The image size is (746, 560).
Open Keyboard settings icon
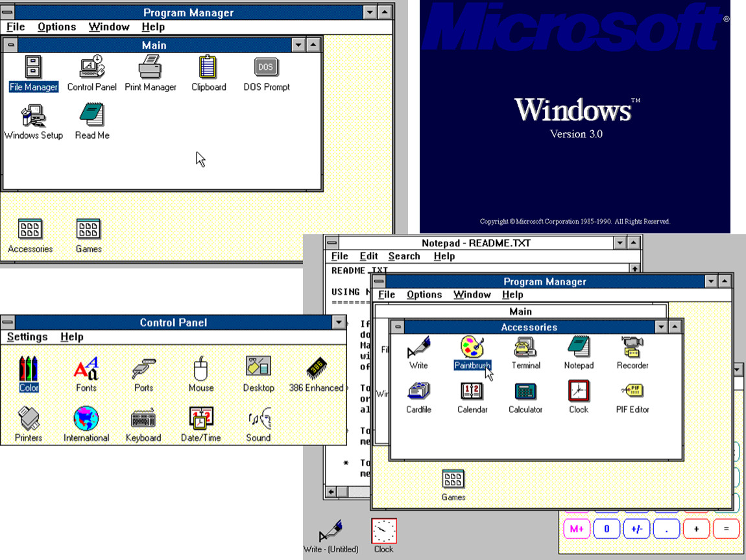point(143,424)
